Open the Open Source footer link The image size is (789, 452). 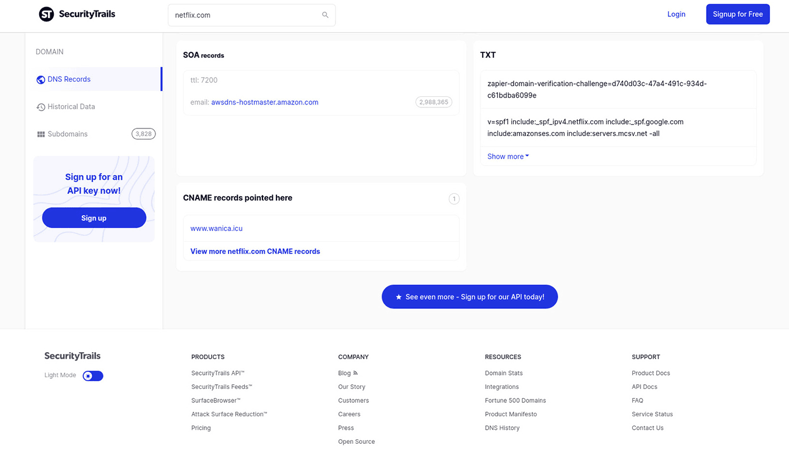point(356,441)
